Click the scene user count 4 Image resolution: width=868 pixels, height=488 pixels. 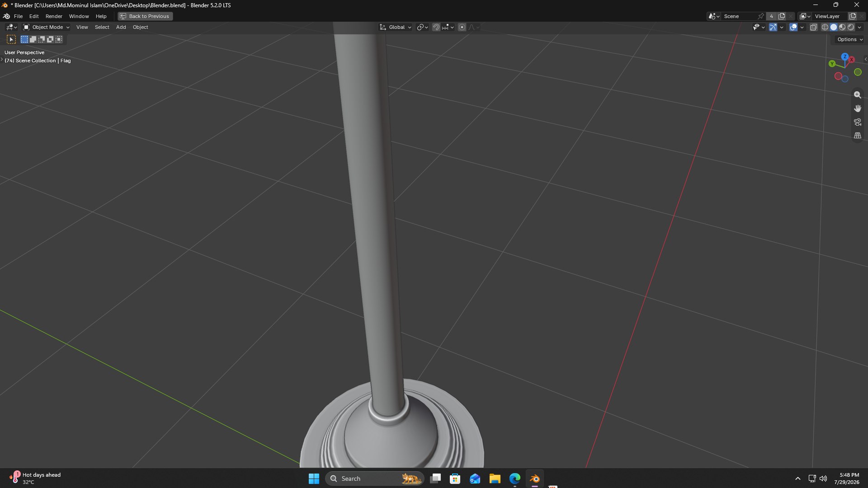[771, 16]
